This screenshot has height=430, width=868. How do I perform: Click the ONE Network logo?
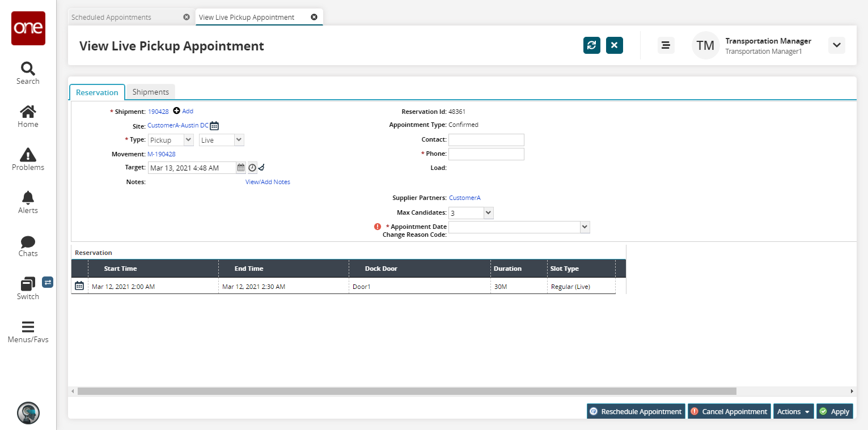[28, 28]
